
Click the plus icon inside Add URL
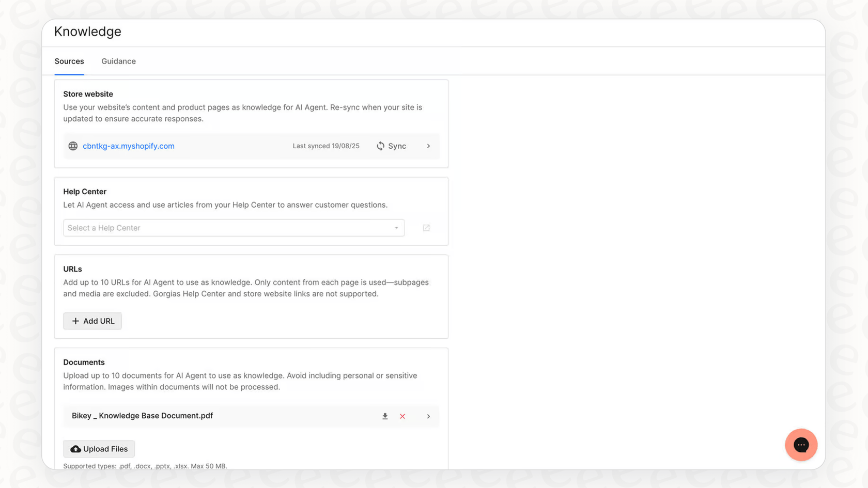[x=75, y=321]
